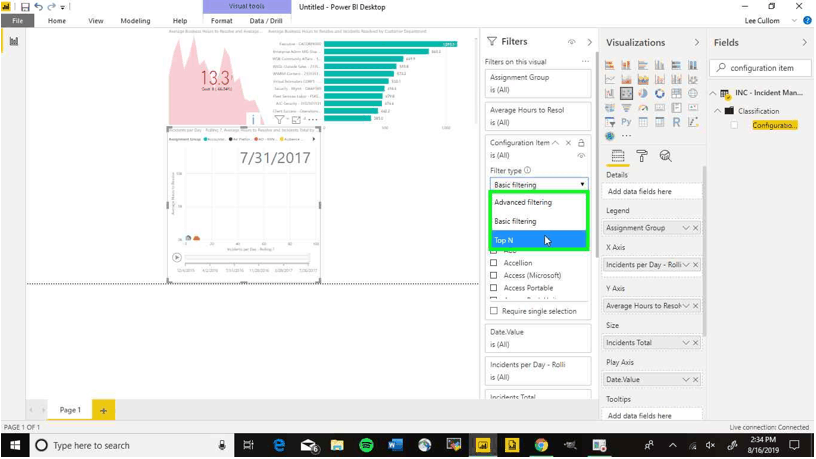Screen dimensions: 816x459
Task: Check the Accellion filter value
Action: coord(493,263)
